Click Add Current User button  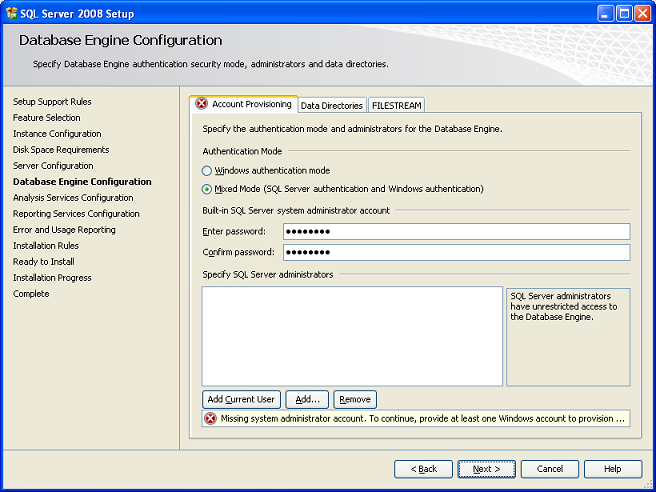coord(241,400)
